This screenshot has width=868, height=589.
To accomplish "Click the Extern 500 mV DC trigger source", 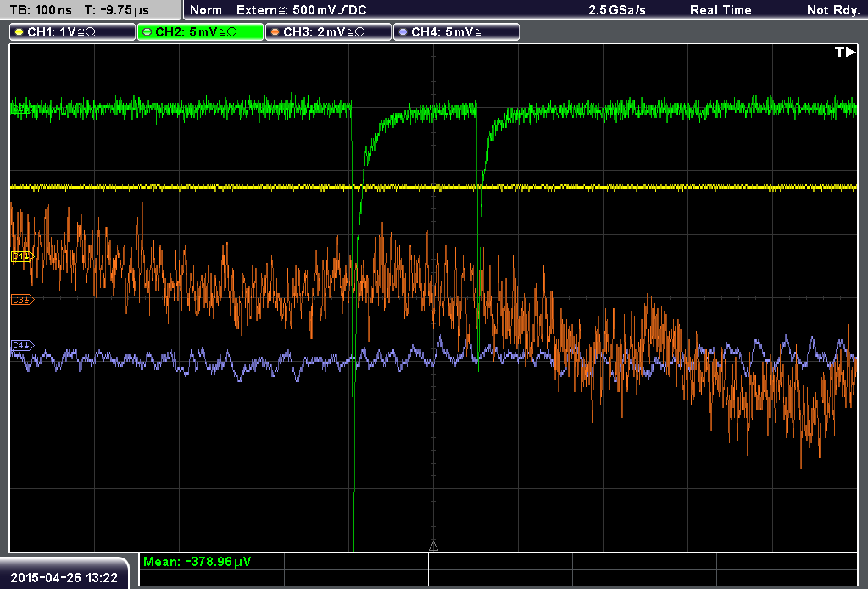I will tap(301, 10).
